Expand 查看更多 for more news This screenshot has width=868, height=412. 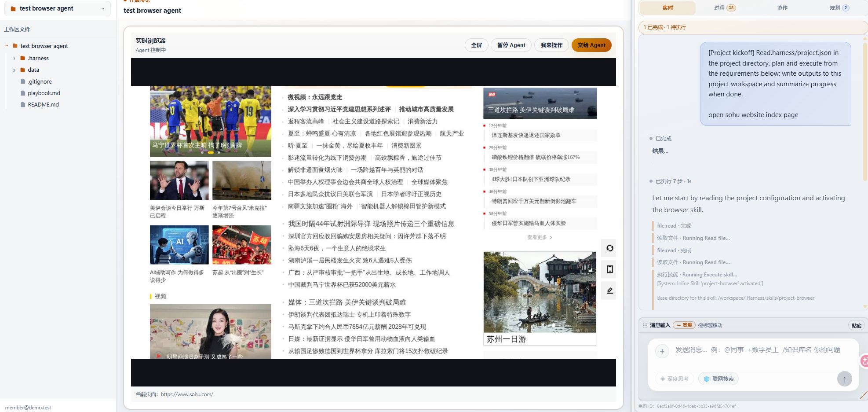click(x=540, y=237)
